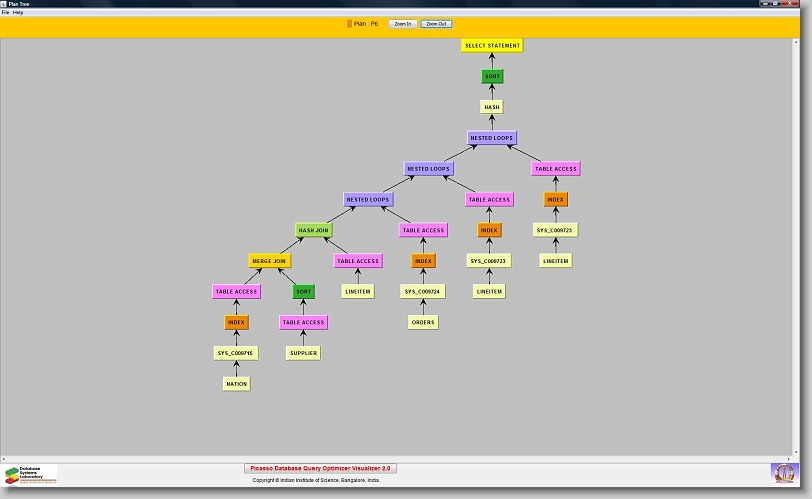Click the SORT node below SELECT STATEMENT
Viewport: 812px width, 499px height.
pyautogui.click(x=492, y=76)
